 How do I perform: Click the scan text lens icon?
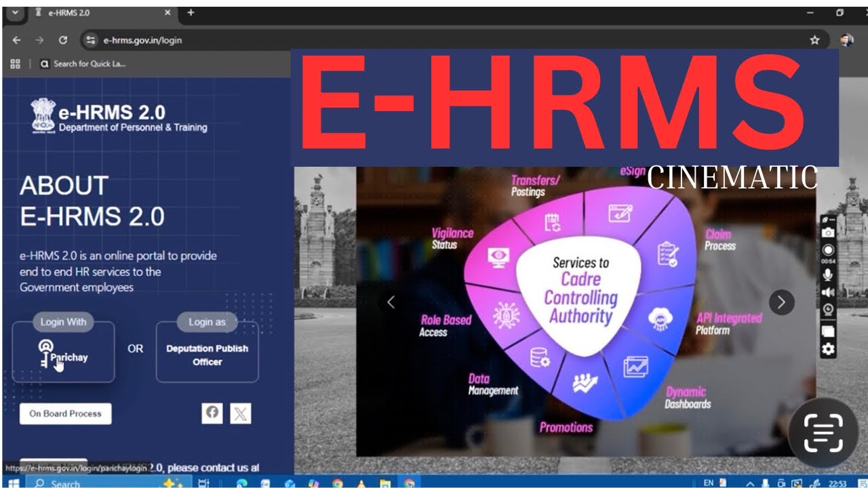(x=823, y=432)
